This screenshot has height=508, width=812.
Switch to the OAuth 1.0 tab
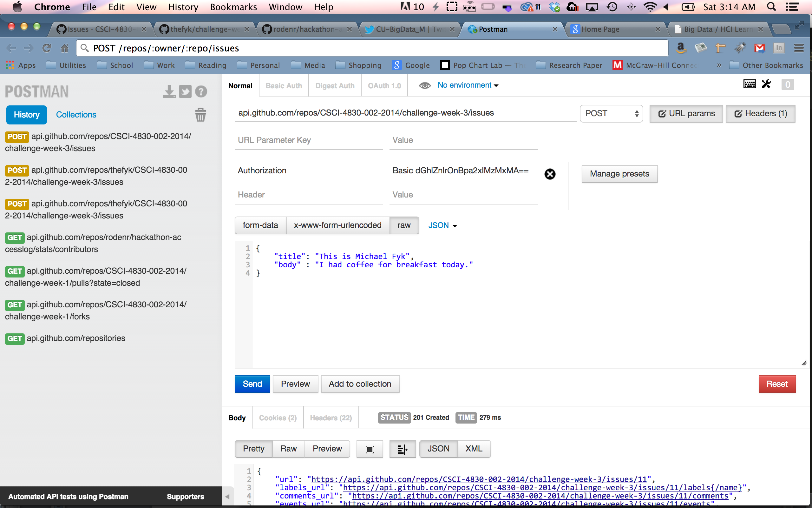[x=384, y=86]
